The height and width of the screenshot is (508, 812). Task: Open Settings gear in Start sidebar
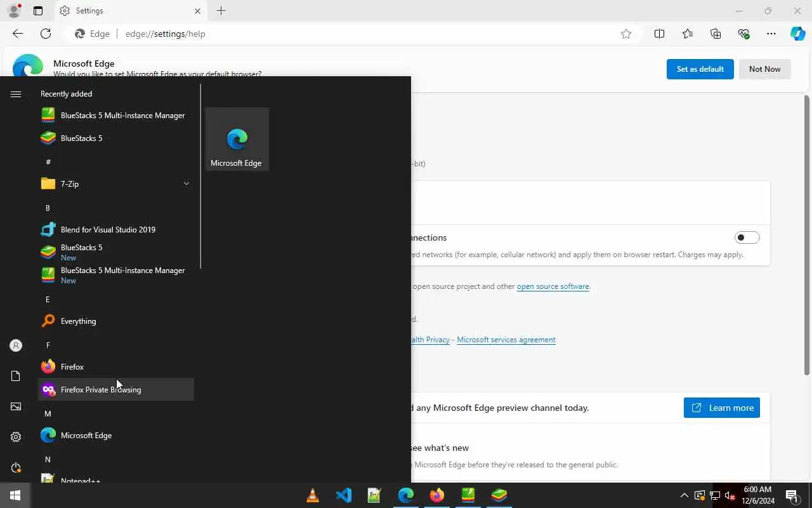16,437
